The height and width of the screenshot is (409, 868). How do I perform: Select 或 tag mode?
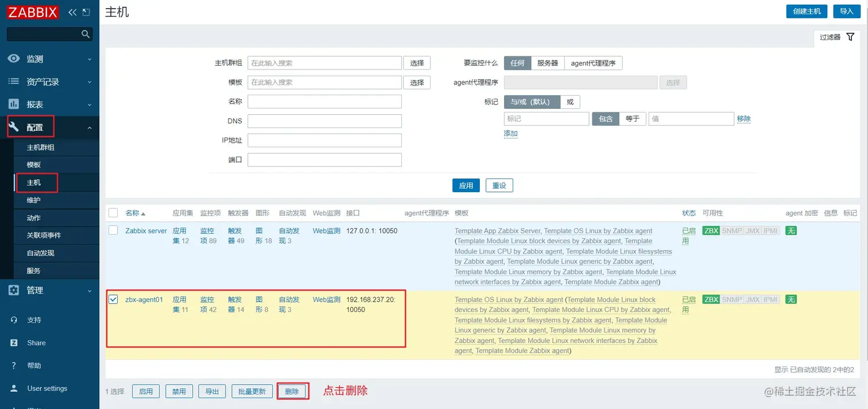pyautogui.click(x=570, y=102)
